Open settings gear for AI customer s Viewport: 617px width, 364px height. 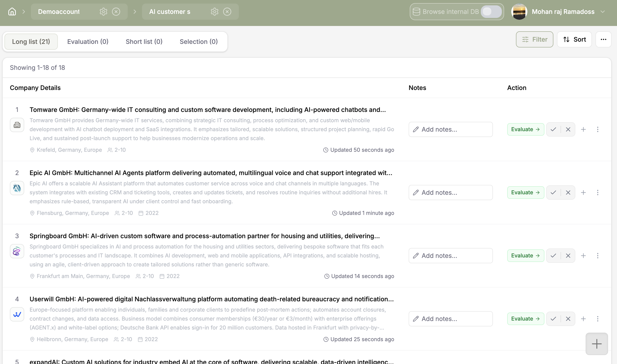point(214,11)
